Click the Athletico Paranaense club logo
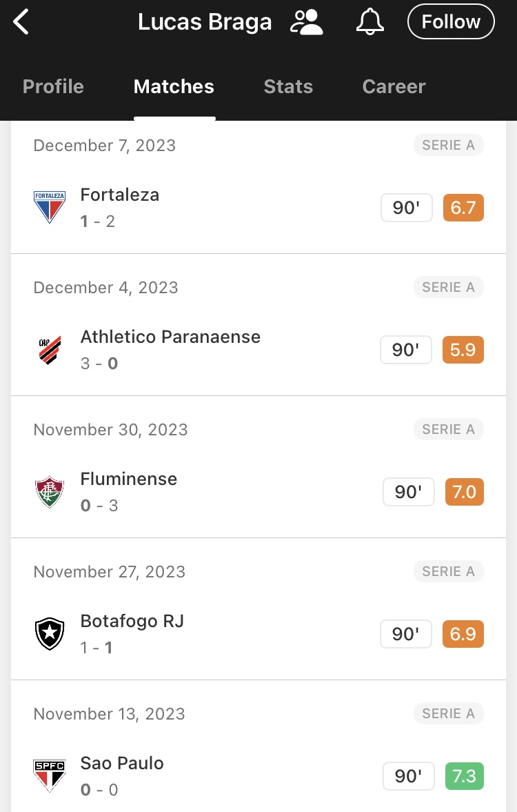The width and height of the screenshot is (517, 812). (x=50, y=350)
